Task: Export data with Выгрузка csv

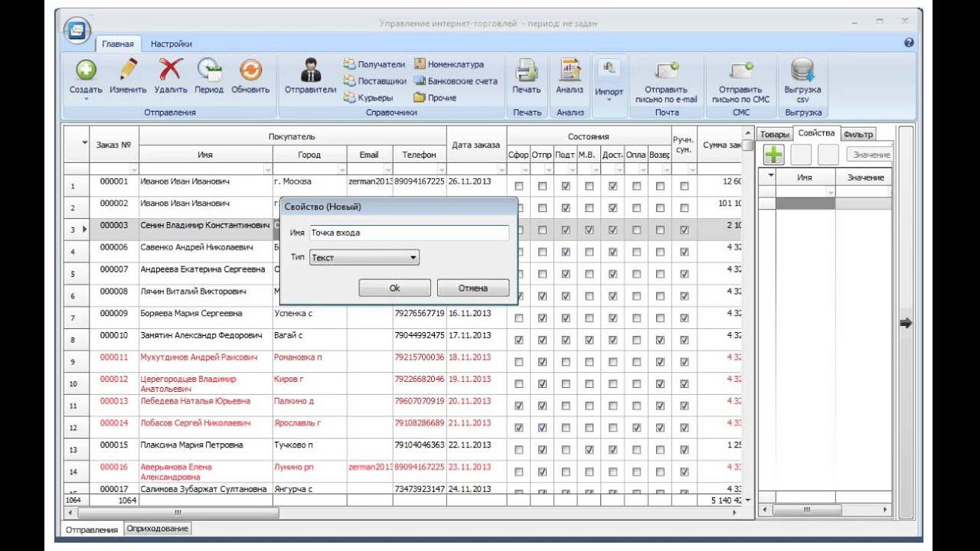Action: click(x=802, y=81)
